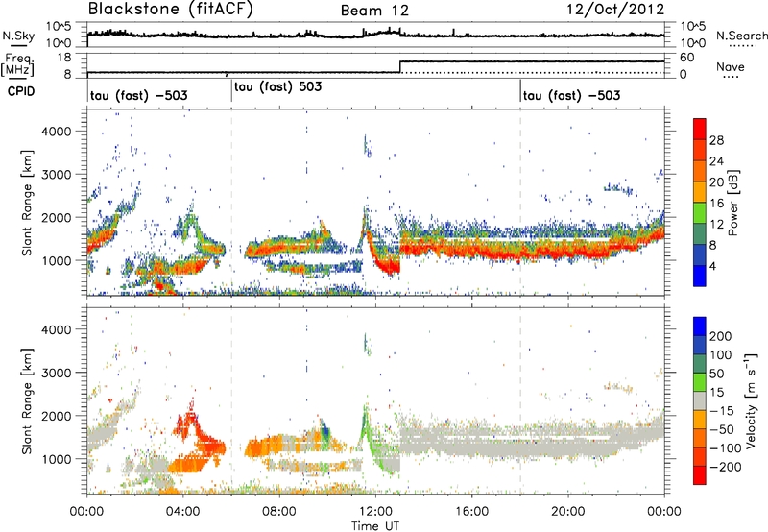This screenshot has width=768, height=532.
Task: Click the 'Time UT' axis label
Action: 375,526
